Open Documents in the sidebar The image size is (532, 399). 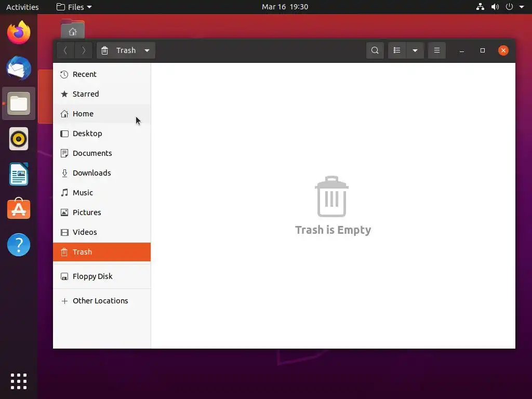pos(102,153)
